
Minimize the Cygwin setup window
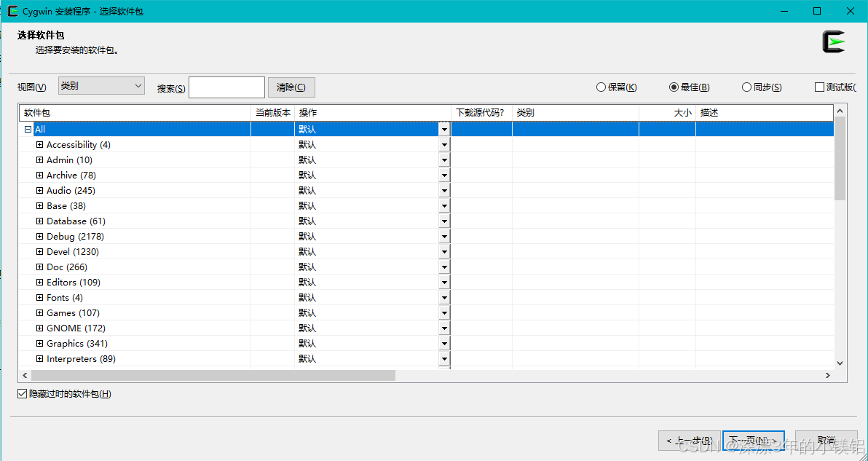click(x=784, y=11)
